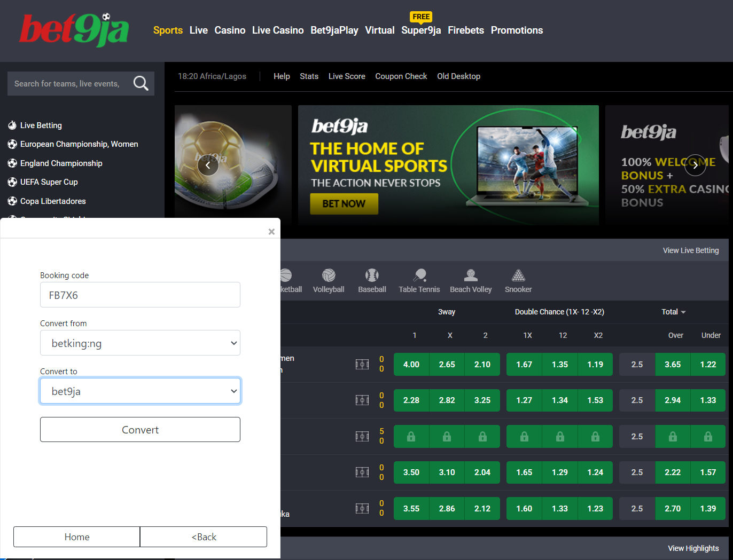Select the Baseball sport icon
The image size is (733, 560).
pos(372,281)
